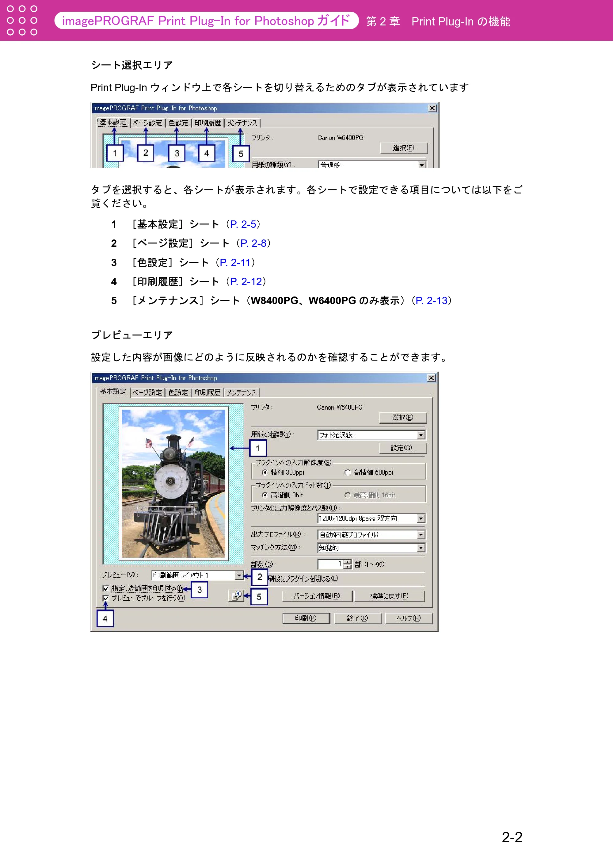Open 印刷履歴 tab in preview-area dialog

208,392
